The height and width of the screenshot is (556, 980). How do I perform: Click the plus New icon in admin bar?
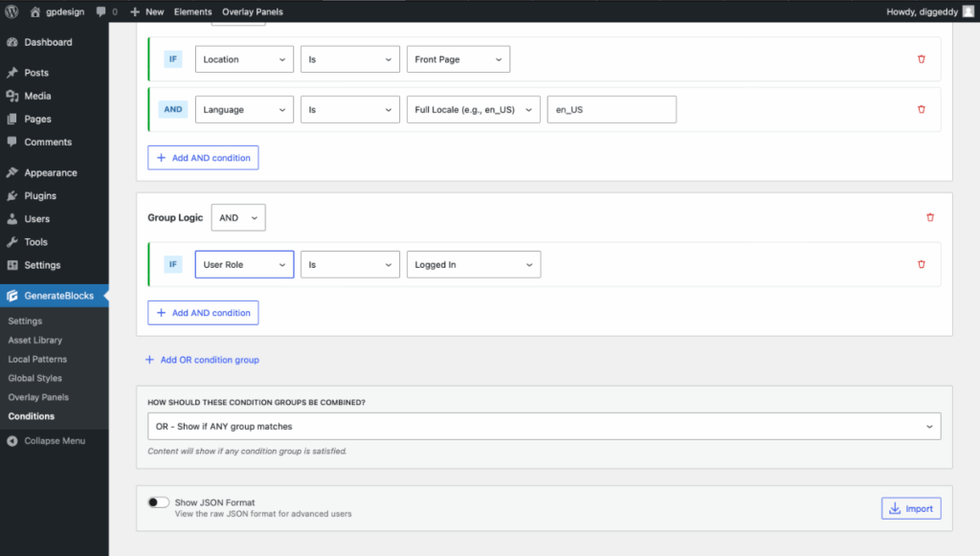tap(134, 11)
